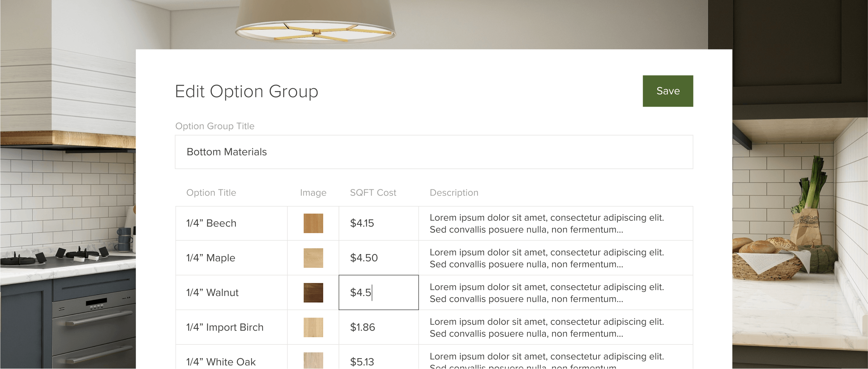Click the Walnut row description
868x369 pixels.
[547, 293]
